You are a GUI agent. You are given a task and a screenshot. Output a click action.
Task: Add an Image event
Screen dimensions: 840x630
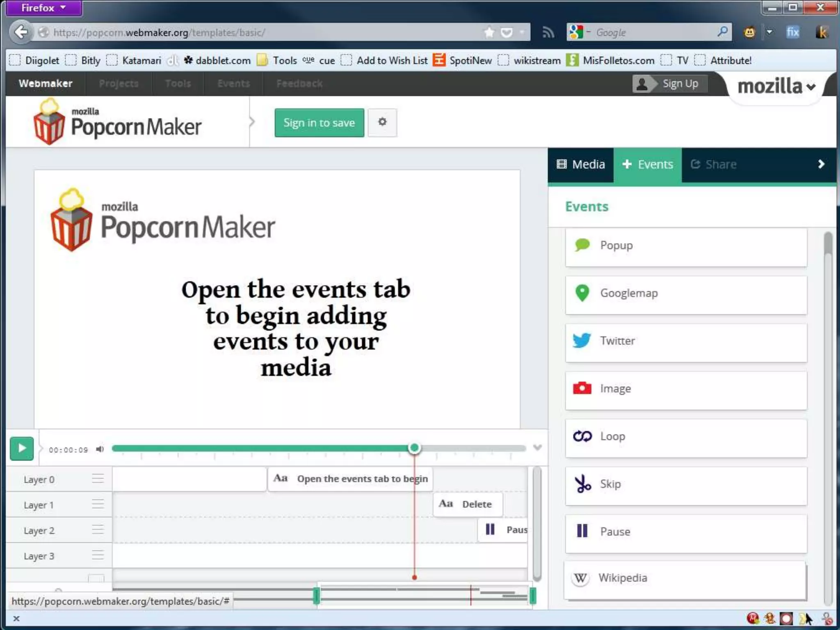pos(685,389)
